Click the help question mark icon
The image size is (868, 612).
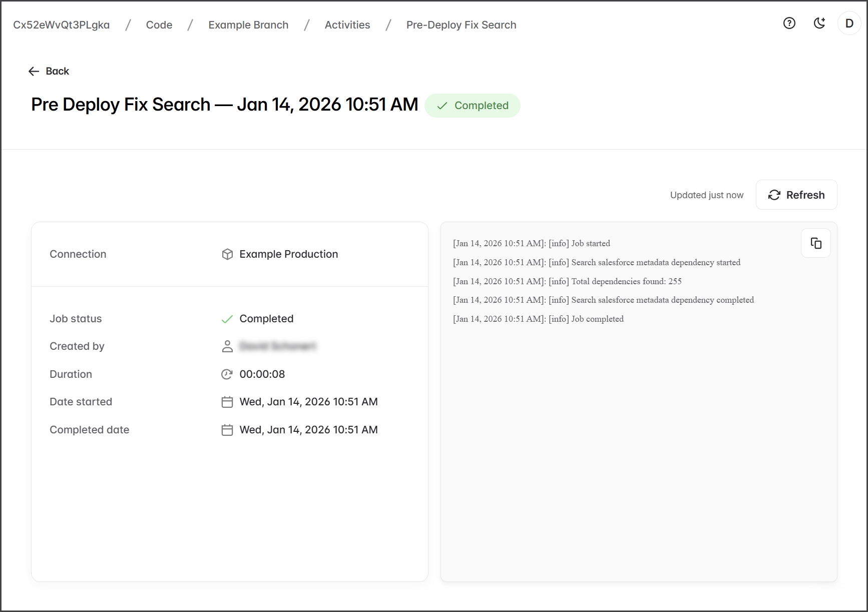789,23
